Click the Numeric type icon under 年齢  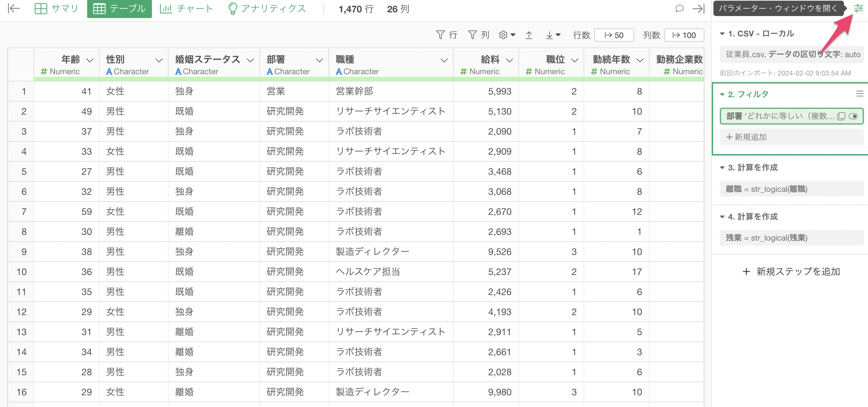44,72
